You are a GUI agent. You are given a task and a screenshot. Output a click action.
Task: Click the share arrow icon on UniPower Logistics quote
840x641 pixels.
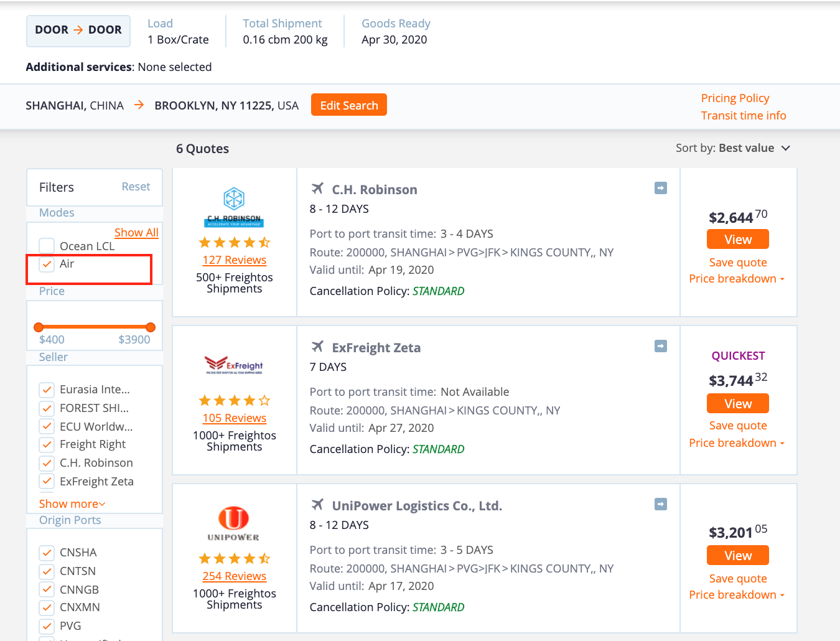point(661,504)
